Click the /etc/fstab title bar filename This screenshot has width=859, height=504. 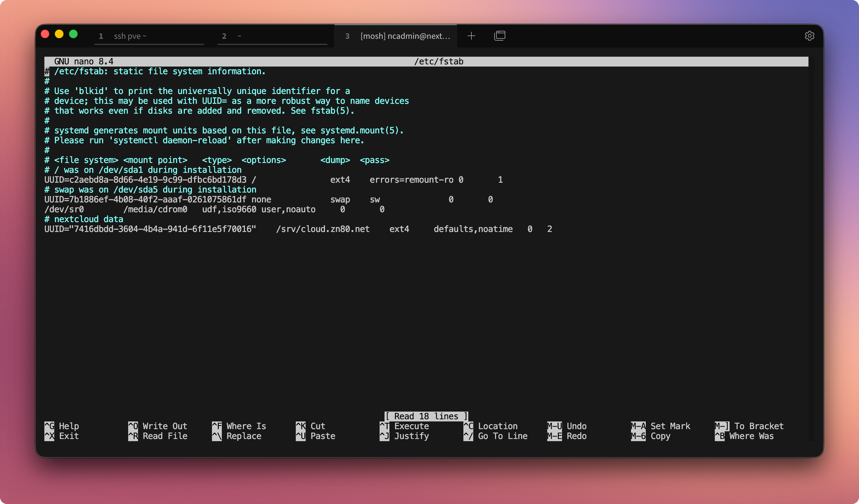(x=438, y=61)
